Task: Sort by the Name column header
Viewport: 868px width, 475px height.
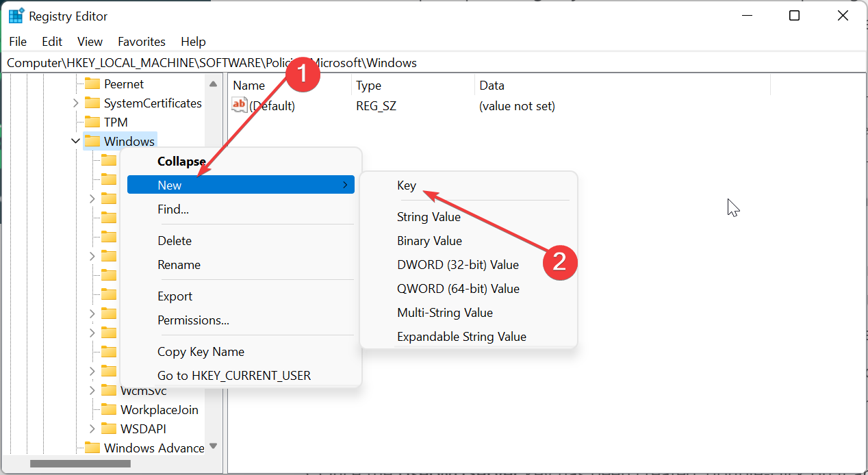Action: 290,86
